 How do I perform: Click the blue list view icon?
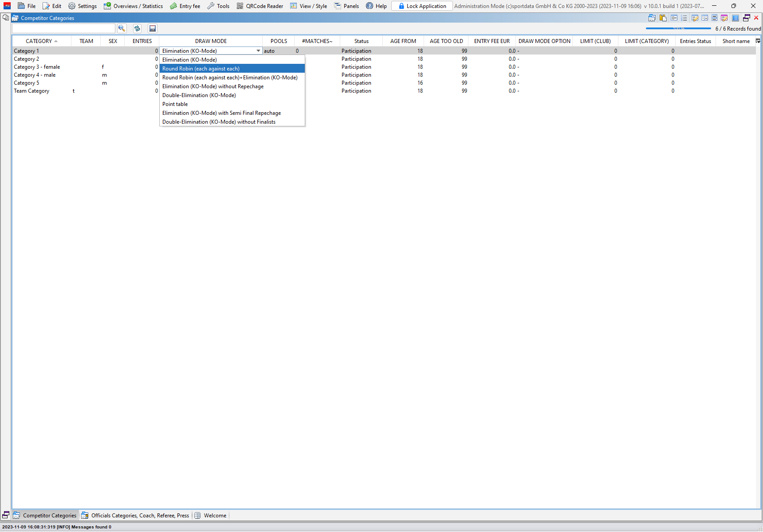(735, 18)
